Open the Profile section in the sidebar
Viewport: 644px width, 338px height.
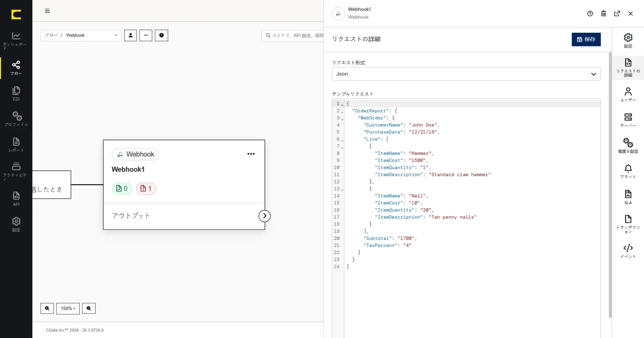[16, 119]
